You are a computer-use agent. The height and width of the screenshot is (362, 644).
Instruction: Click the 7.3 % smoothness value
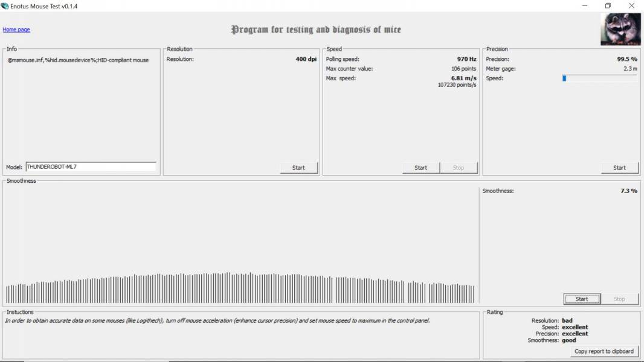point(629,191)
